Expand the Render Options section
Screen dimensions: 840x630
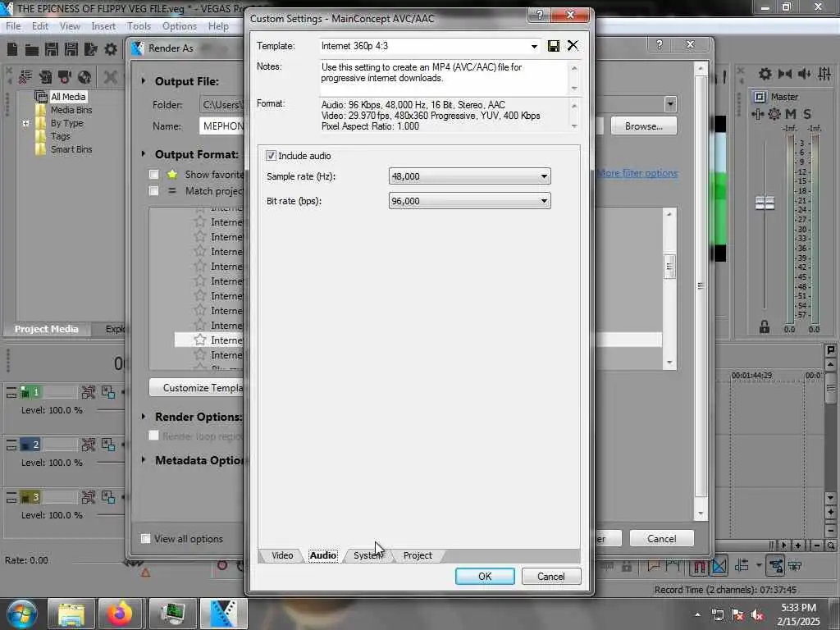tap(144, 416)
